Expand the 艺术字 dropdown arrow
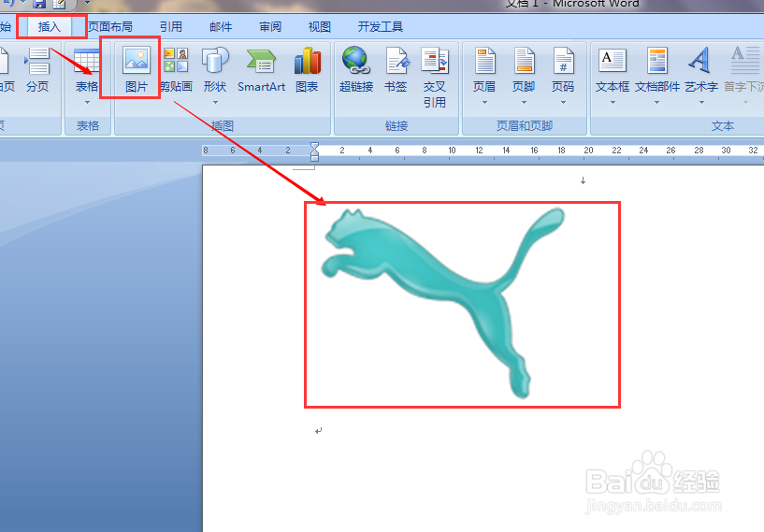The width and height of the screenshot is (764, 532). (x=701, y=102)
